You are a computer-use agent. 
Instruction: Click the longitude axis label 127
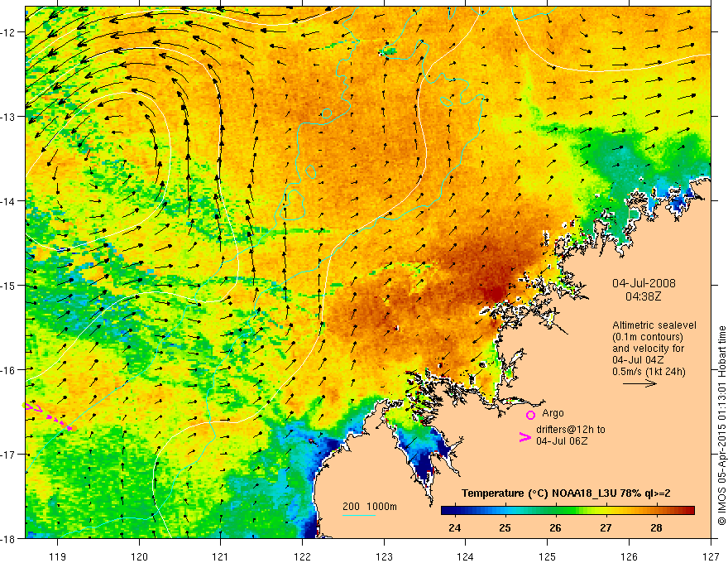coord(711,556)
